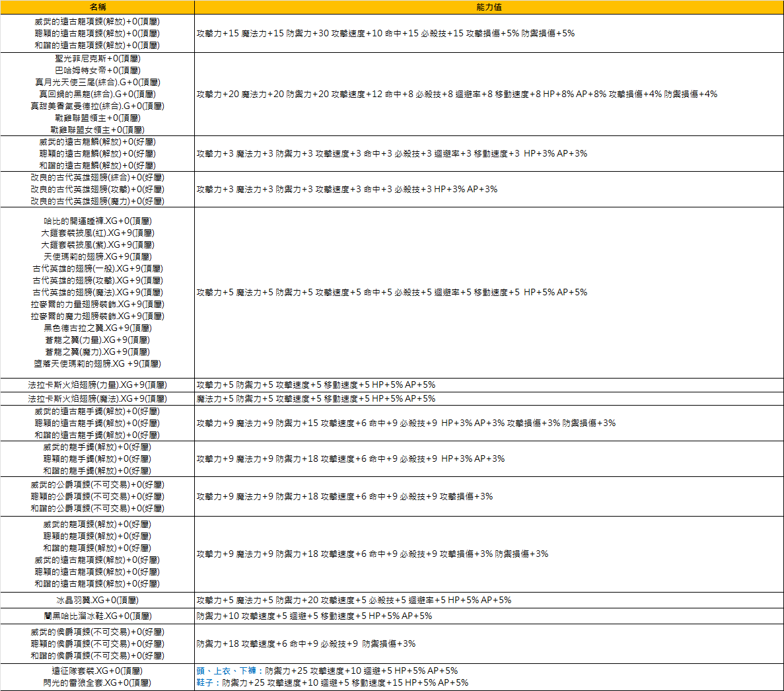Select 闇黑哈比溜冰鞋.XG+0(頂層) in the table
This screenshot has width=784, height=691.
(97, 616)
